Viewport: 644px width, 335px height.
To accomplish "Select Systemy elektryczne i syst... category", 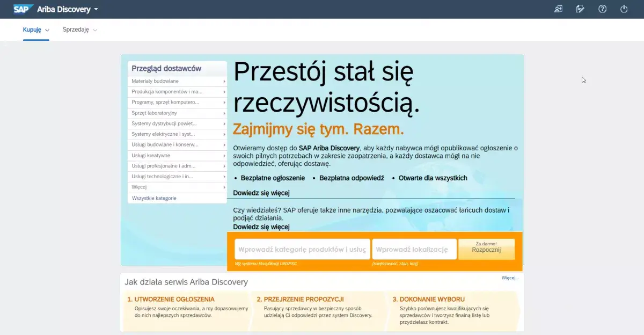I will pos(177,134).
